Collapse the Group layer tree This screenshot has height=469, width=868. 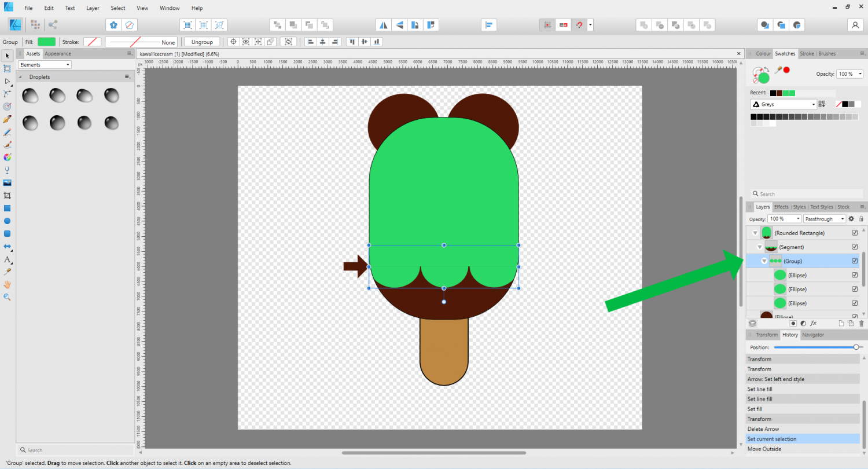(x=764, y=261)
